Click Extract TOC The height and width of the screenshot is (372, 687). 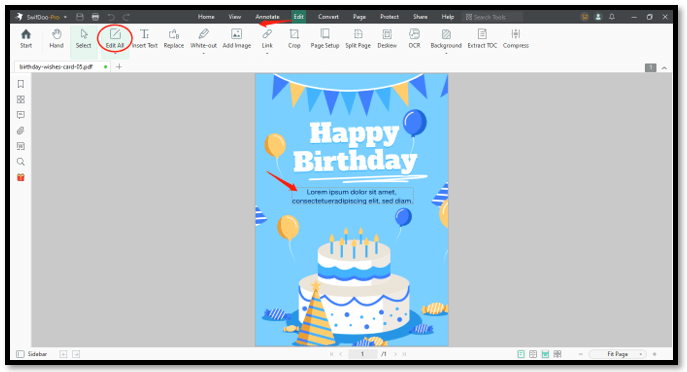point(482,39)
